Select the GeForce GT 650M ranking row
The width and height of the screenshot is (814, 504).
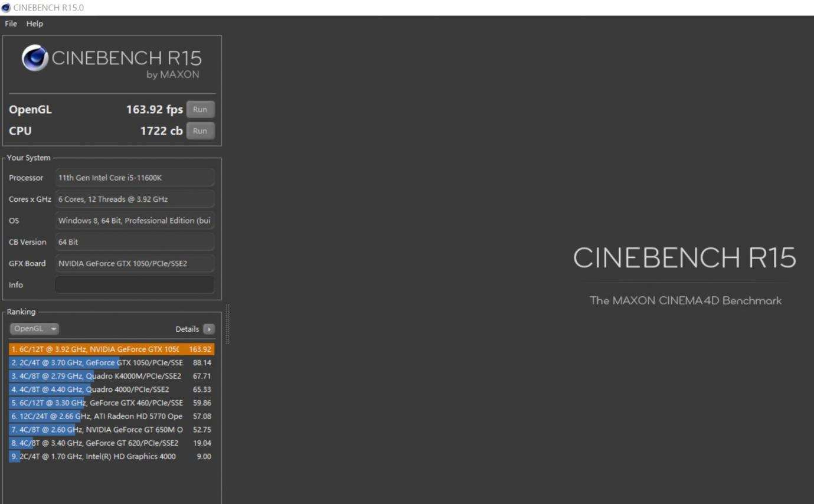coord(112,430)
